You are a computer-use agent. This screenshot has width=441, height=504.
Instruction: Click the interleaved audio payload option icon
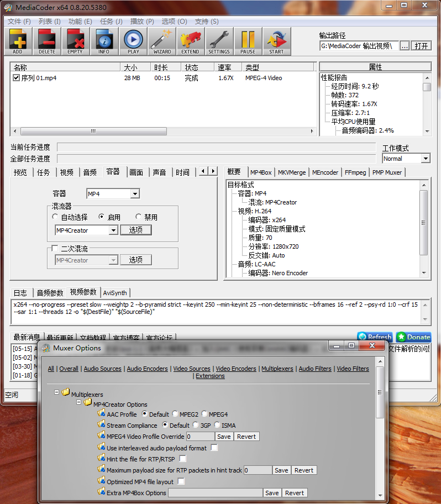[101, 447]
